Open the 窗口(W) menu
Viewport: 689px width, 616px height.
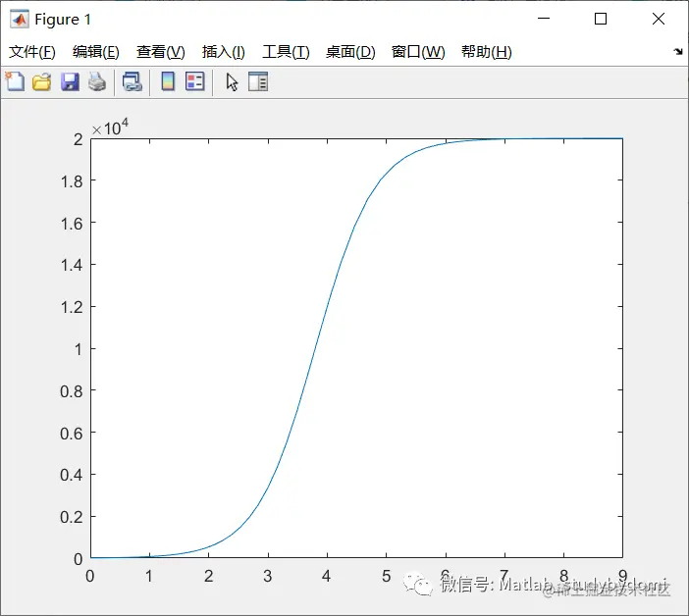(x=418, y=52)
